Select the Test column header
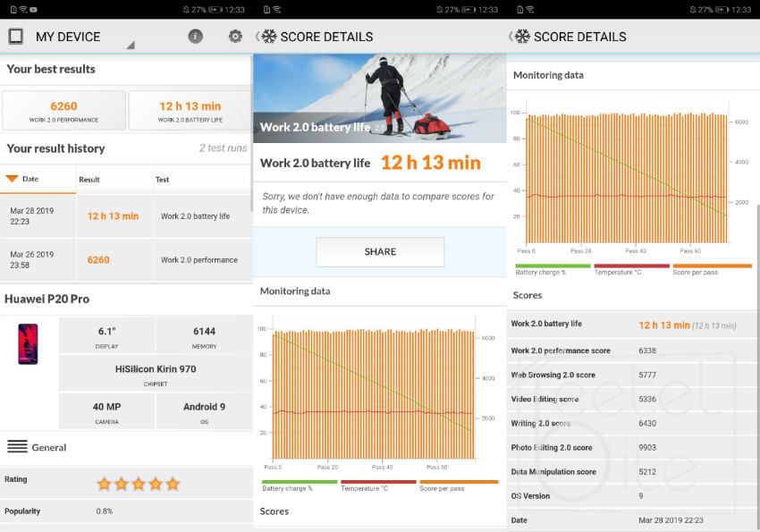 (163, 180)
